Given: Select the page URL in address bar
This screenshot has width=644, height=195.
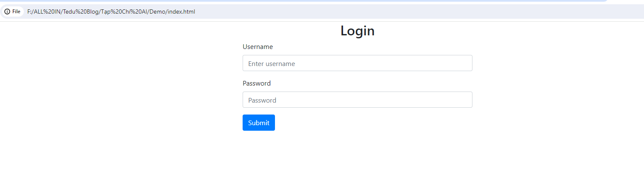Looking at the screenshot, I should pos(111,11).
